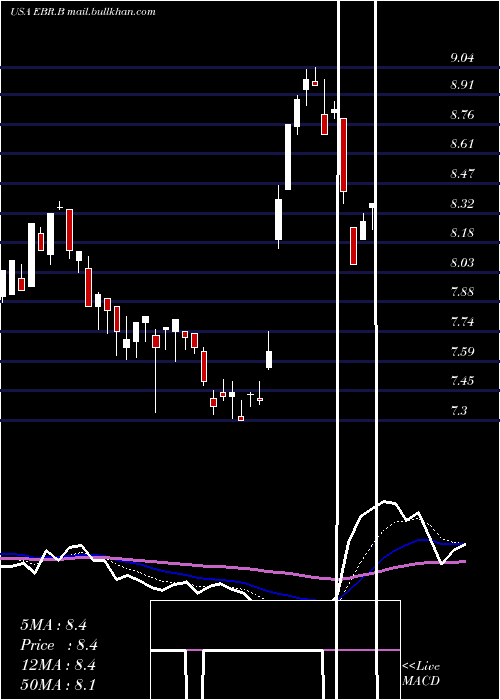Screen dimensions: 500x700
Task: Click the 7.74 price axis label
Action: click(x=462, y=322)
